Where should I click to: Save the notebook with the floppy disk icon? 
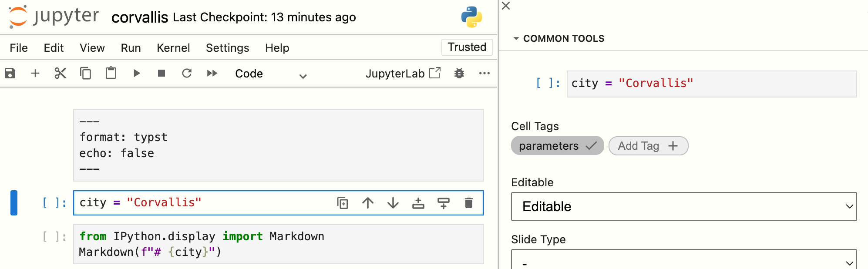coord(10,73)
